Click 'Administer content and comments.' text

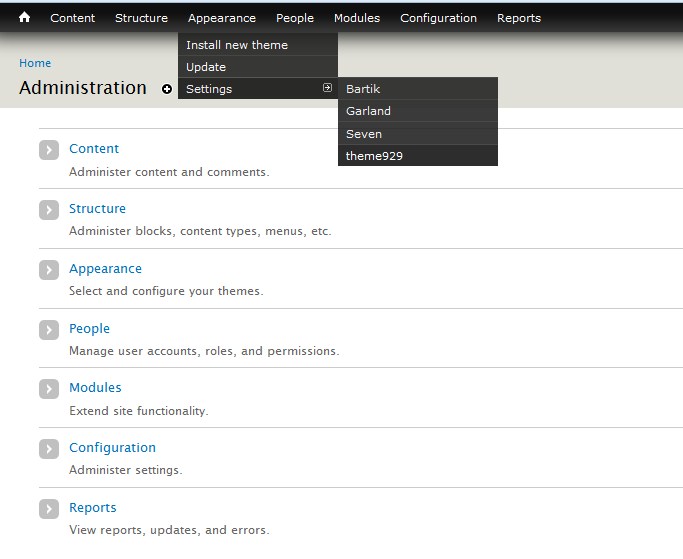(169, 172)
